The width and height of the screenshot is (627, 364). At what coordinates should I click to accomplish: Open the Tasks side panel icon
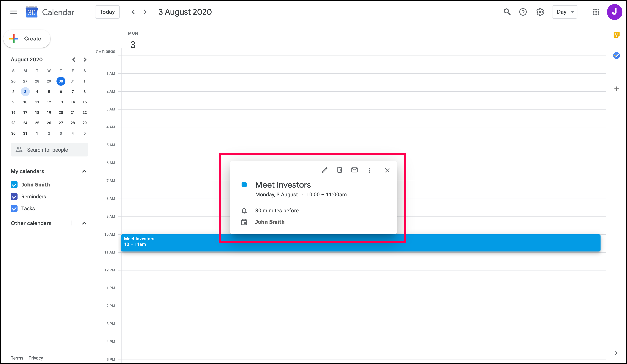(x=616, y=56)
